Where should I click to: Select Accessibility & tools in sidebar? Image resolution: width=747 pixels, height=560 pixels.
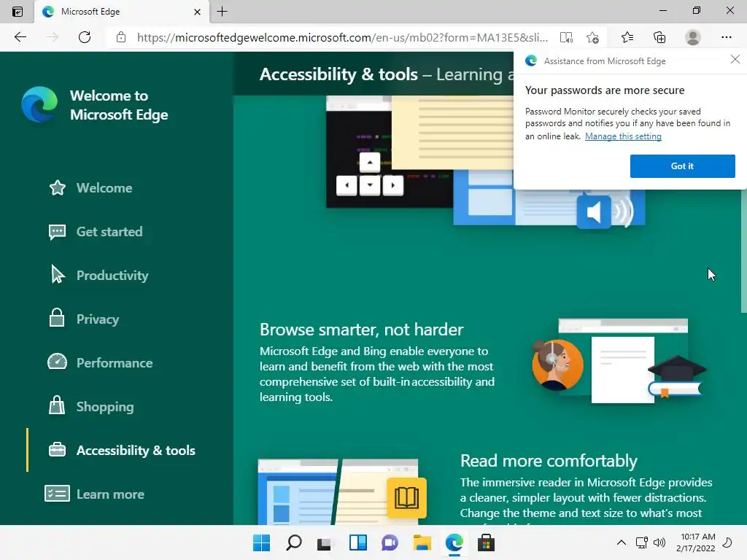[122, 450]
